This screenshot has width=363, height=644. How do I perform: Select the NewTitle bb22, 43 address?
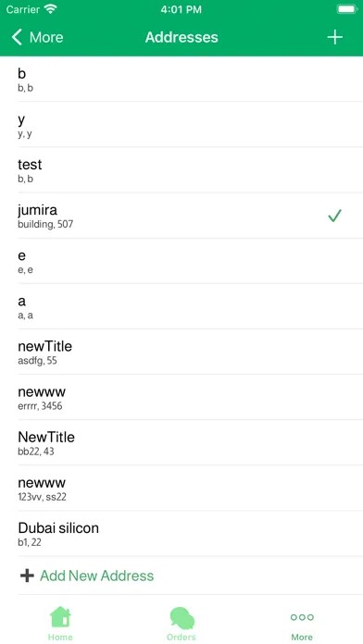click(181, 442)
